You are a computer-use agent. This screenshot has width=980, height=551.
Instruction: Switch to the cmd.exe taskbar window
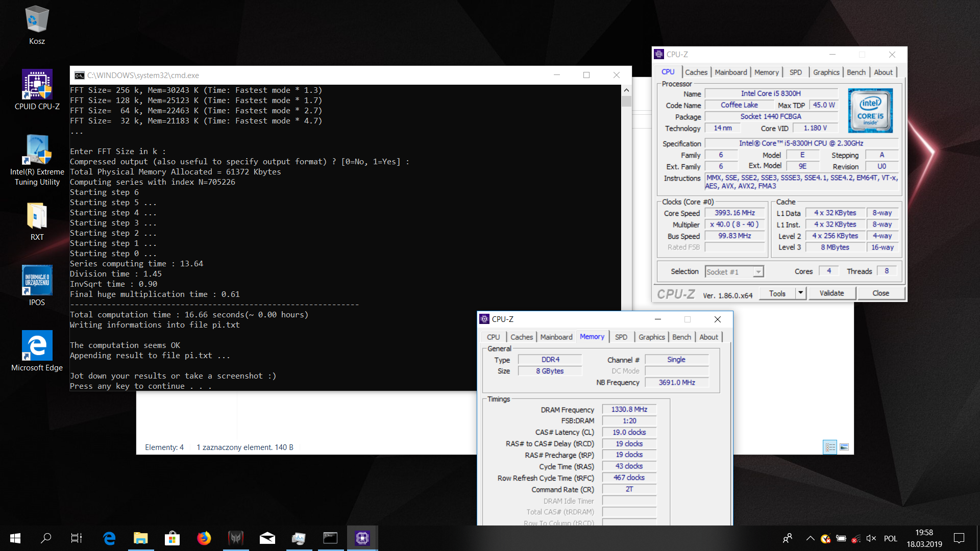(x=330, y=538)
